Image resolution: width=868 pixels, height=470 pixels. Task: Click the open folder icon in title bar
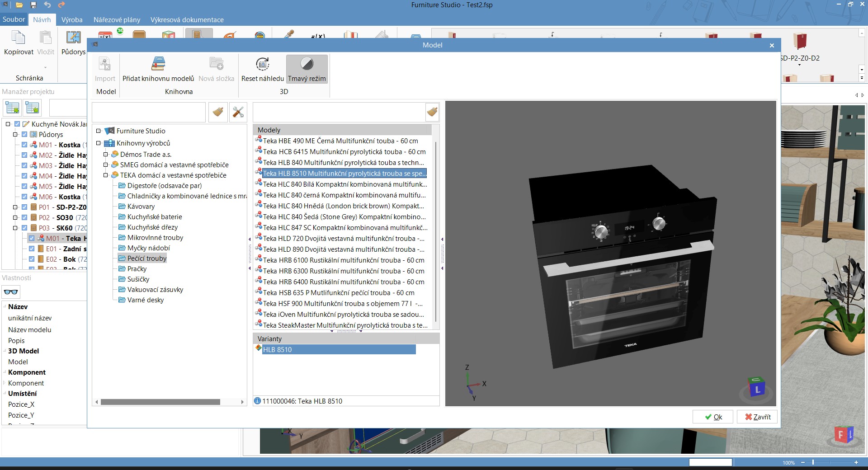tap(19, 5)
